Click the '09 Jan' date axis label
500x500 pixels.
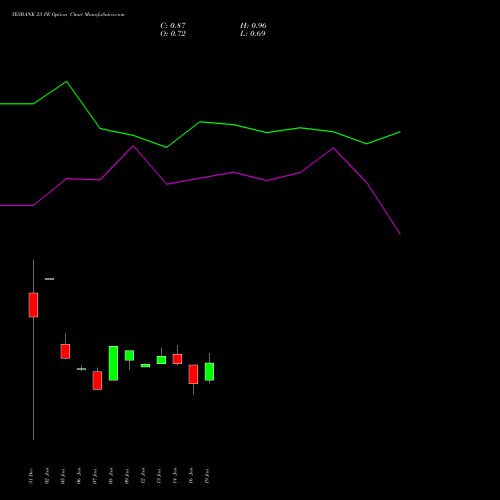click(127, 476)
